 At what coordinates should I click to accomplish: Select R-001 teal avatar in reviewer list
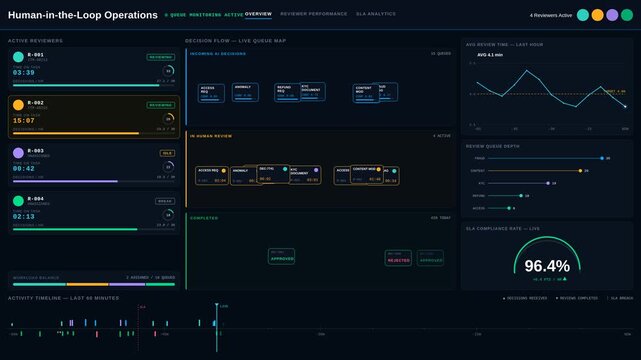18,57
